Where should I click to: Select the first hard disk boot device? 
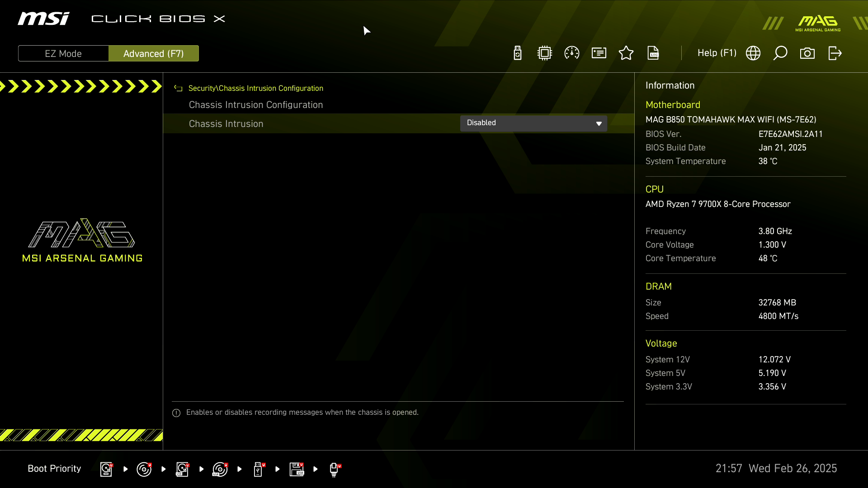click(x=106, y=469)
